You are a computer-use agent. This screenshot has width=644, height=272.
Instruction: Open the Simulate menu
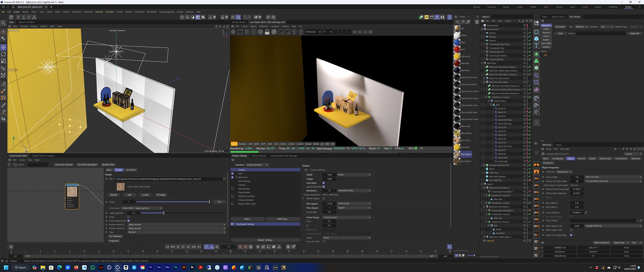click(x=109, y=12)
